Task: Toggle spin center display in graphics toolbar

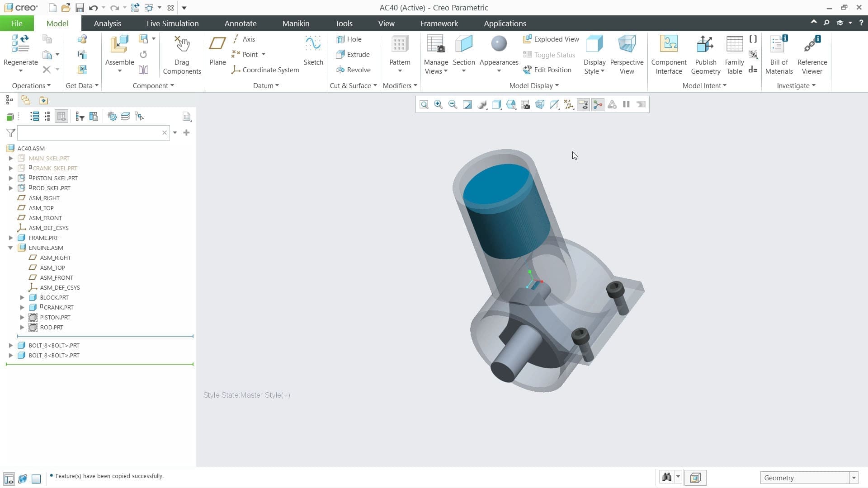Action: 598,104
